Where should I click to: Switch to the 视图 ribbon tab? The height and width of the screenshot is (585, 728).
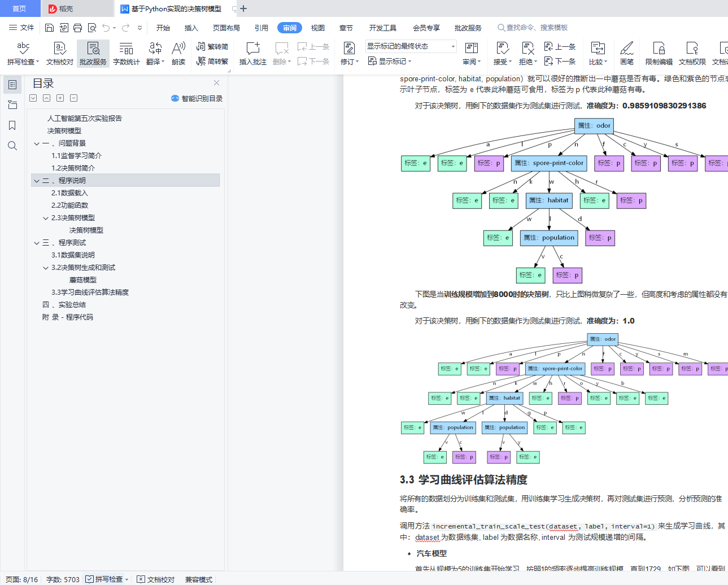318,28
